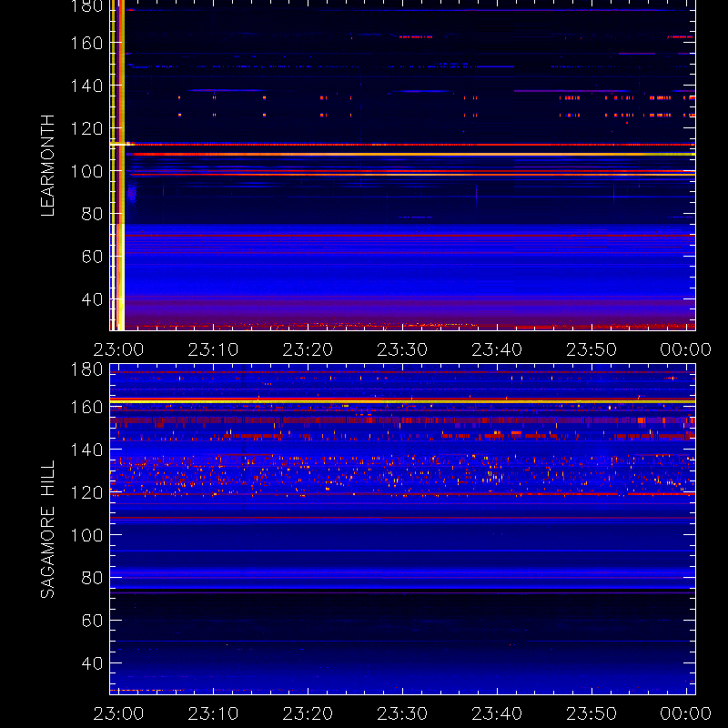This screenshot has width=728, height=728.
Task: Select the 40 frequency label on Learmonth axis
Action: tap(92, 299)
